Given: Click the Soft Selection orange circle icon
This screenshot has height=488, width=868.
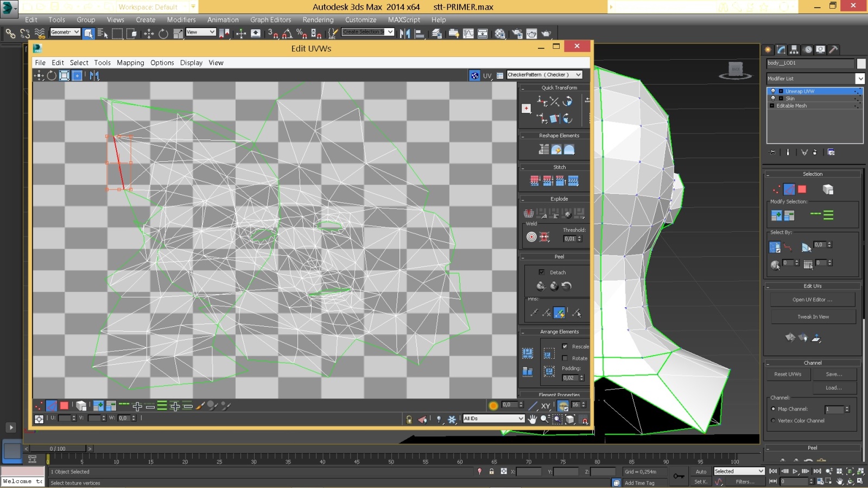Looking at the screenshot, I should (x=493, y=405).
